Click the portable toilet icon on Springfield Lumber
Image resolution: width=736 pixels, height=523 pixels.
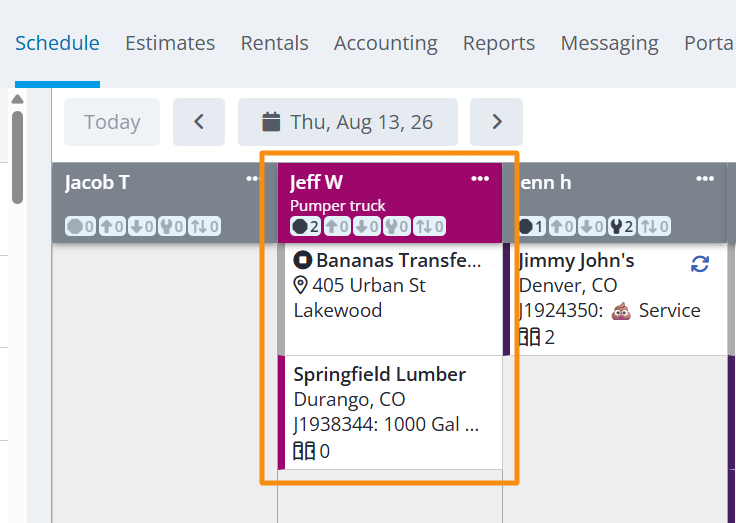(x=304, y=451)
